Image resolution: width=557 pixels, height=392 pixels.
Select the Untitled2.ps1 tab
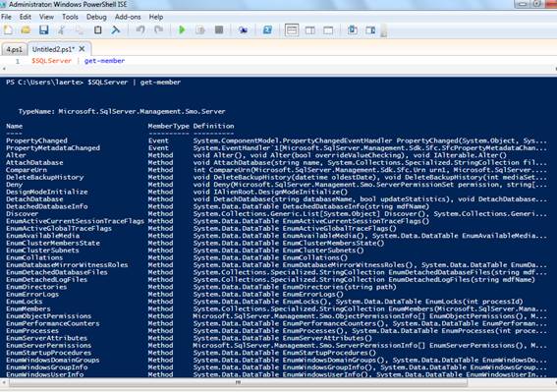coord(53,49)
